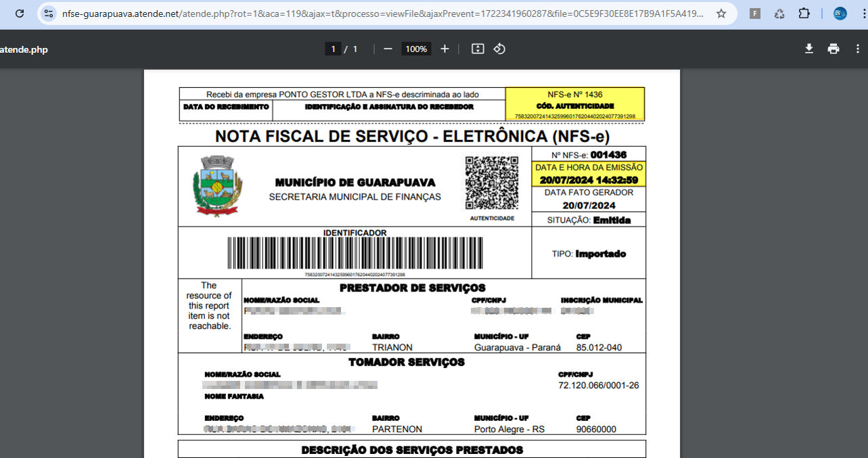Reload the page with the refresh icon

(x=20, y=14)
